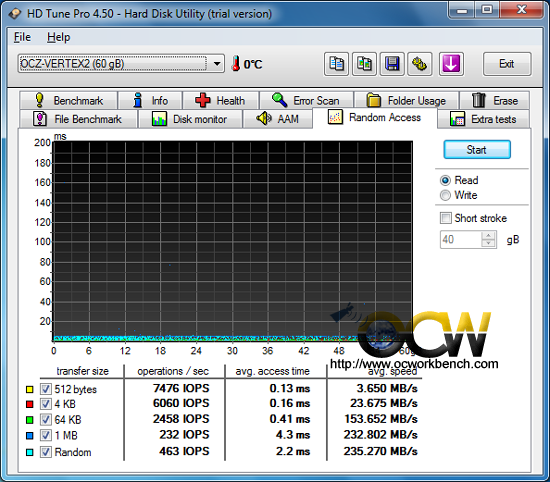Expand the OCZ-VERTEX2 drive dropdown
The width and height of the screenshot is (550, 482).
pyautogui.click(x=217, y=64)
